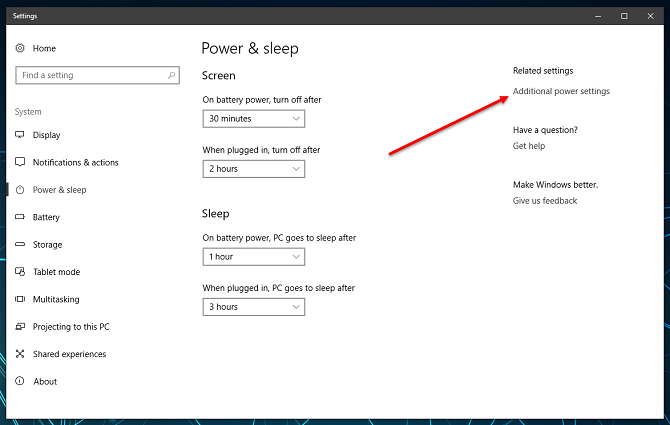Click the Storage drive icon
The height and width of the screenshot is (425, 670).
(x=20, y=244)
